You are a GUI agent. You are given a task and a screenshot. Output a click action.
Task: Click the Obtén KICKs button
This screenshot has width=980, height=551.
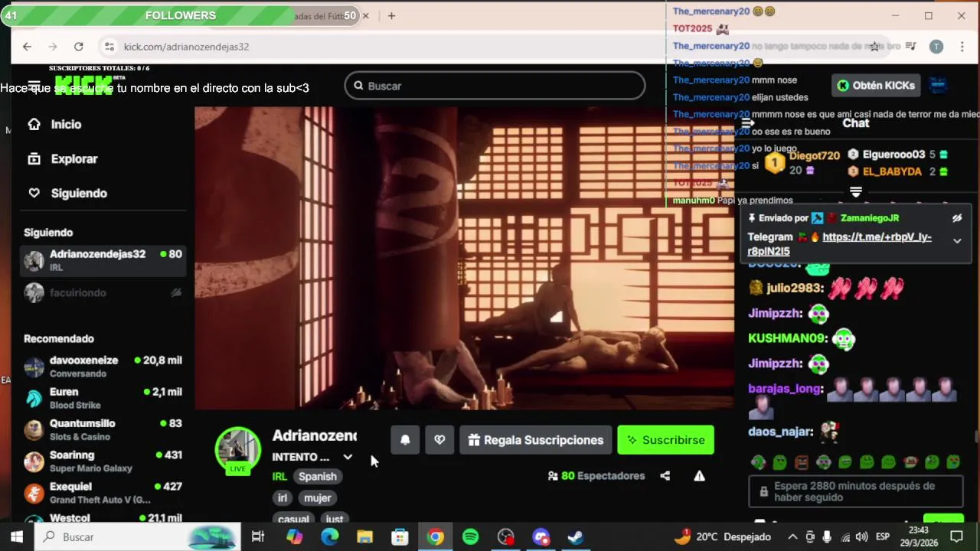876,86
